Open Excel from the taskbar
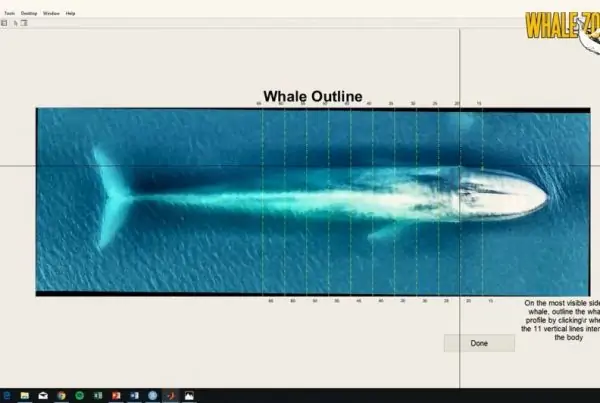This screenshot has height=403, width=600. point(97,395)
